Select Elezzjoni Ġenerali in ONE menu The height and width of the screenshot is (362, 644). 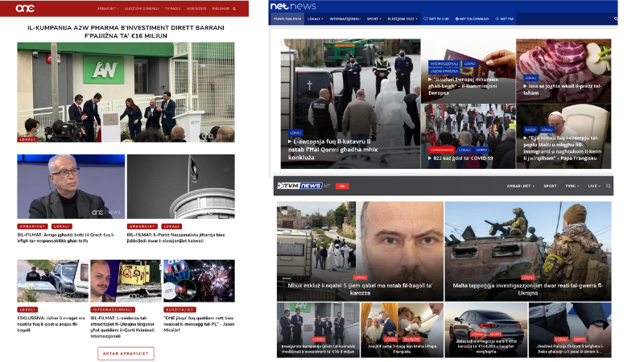pos(143,9)
